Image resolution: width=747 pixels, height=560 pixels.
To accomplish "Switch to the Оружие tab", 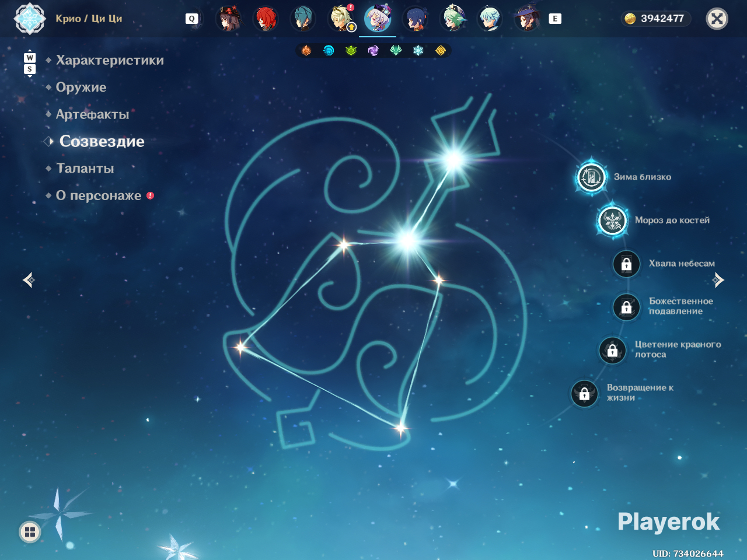I will (81, 87).
